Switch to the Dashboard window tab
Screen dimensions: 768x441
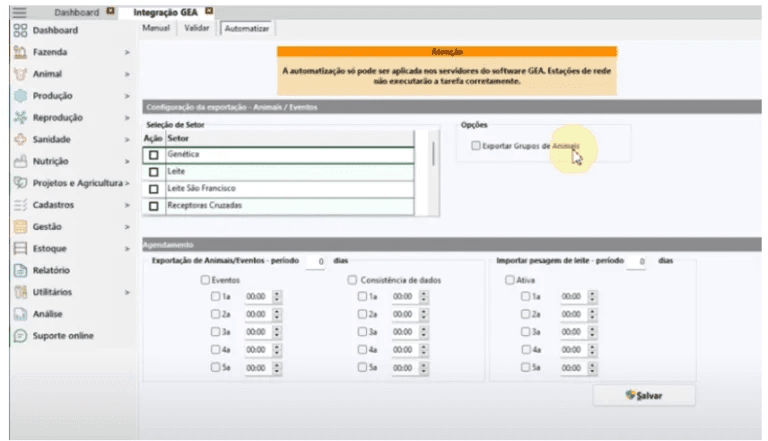pos(76,12)
